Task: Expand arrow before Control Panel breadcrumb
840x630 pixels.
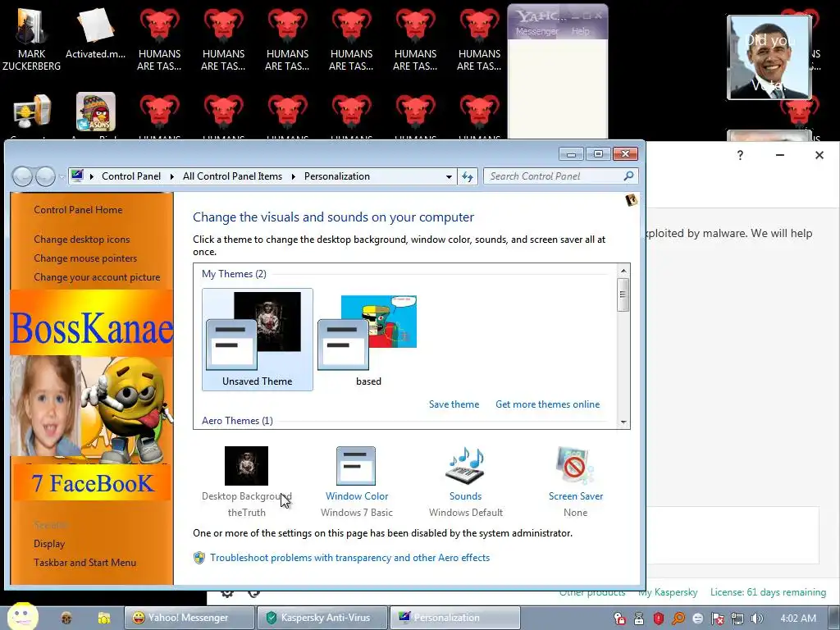Action: [x=92, y=176]
